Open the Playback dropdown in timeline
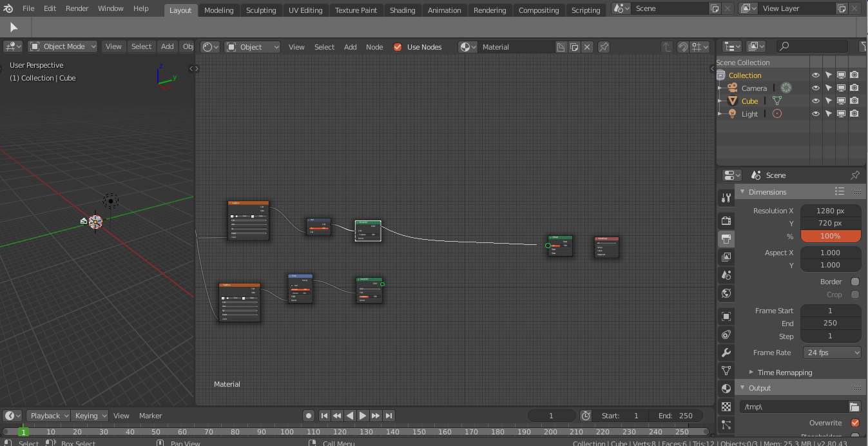 (x=50, y=416)
